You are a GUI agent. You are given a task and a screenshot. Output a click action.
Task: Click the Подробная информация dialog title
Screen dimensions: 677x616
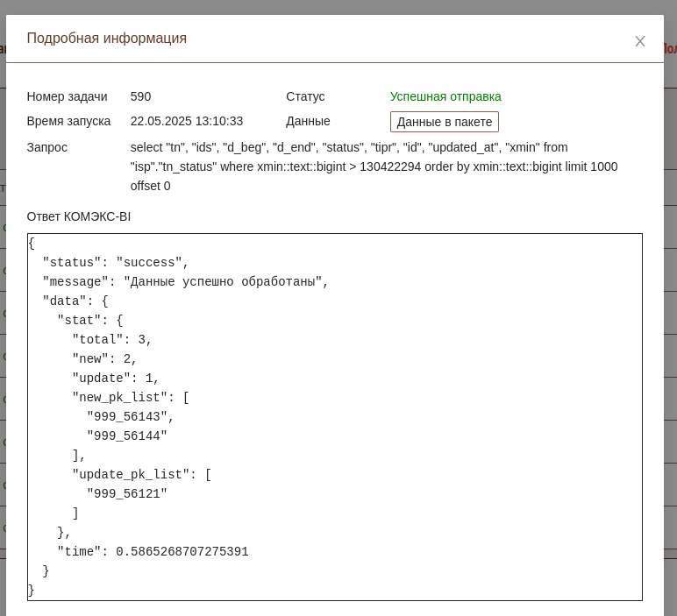[106, 39]
